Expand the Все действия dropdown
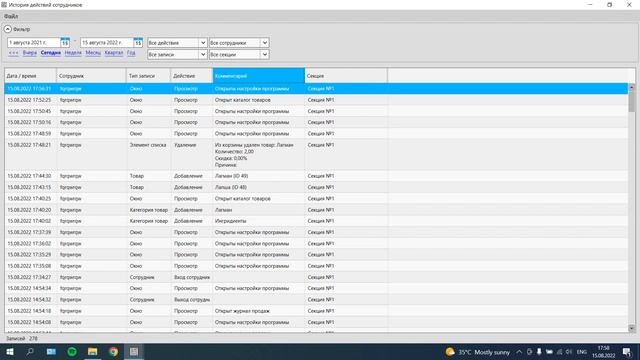 click(x=203, y=43)
